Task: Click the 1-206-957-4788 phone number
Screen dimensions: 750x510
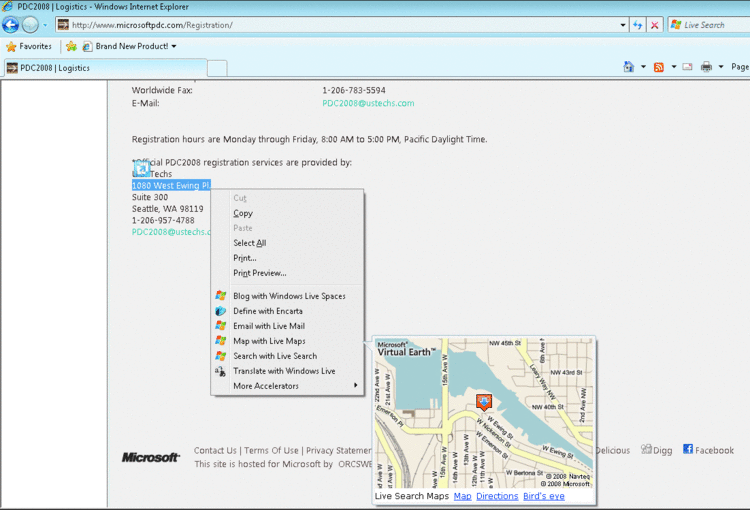Action: (163, 221)
